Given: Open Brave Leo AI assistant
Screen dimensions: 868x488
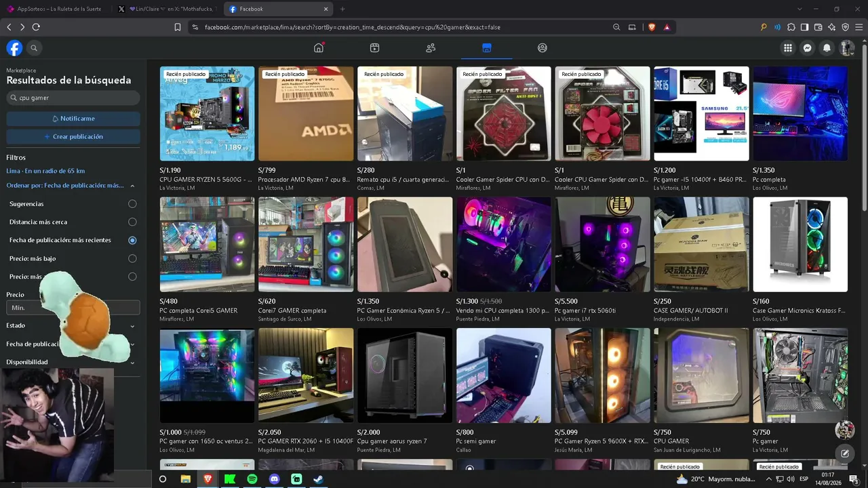Looking at the screenshot, I should 832,27.
